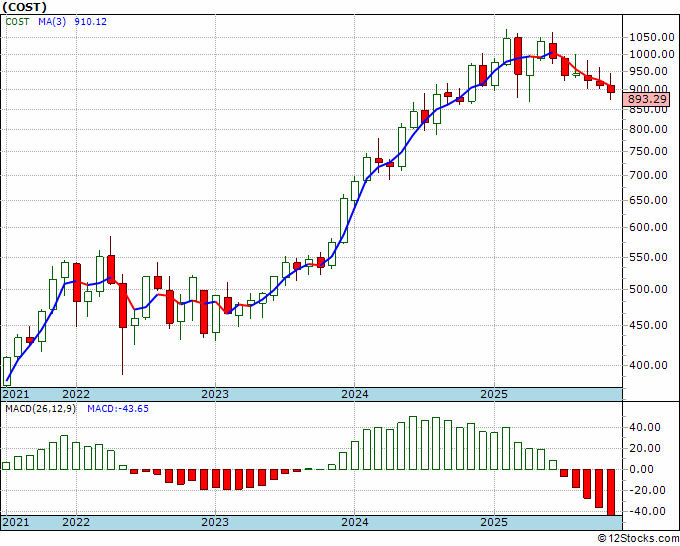Click 2025 on the lower MACD time axis

pyautogui.click(x=494, y=522)
